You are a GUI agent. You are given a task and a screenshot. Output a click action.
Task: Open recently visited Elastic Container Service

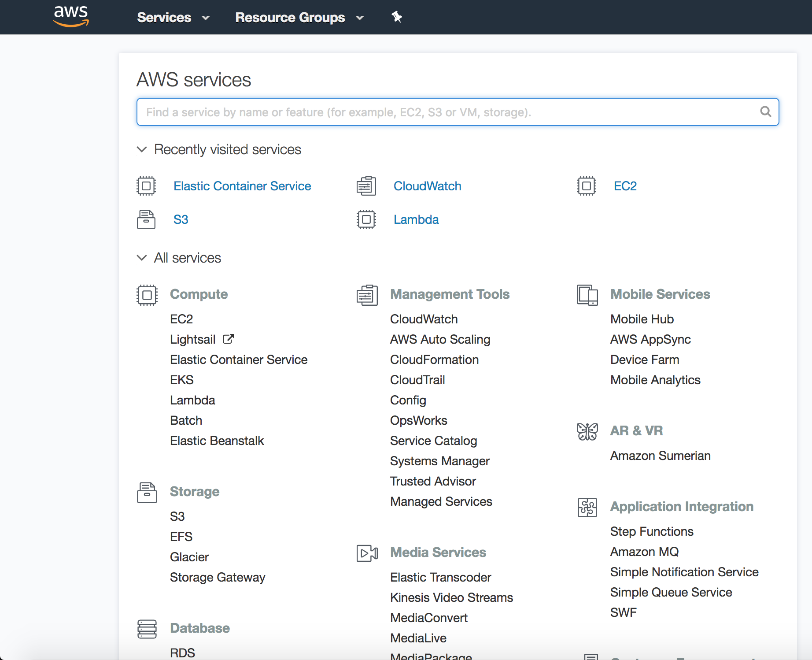point(242,186)
